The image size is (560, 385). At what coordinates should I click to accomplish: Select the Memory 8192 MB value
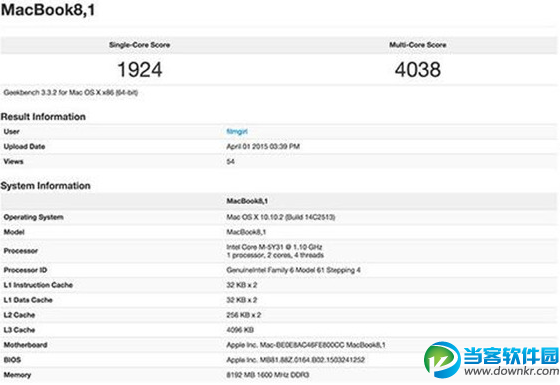click(x=268, y=375)
